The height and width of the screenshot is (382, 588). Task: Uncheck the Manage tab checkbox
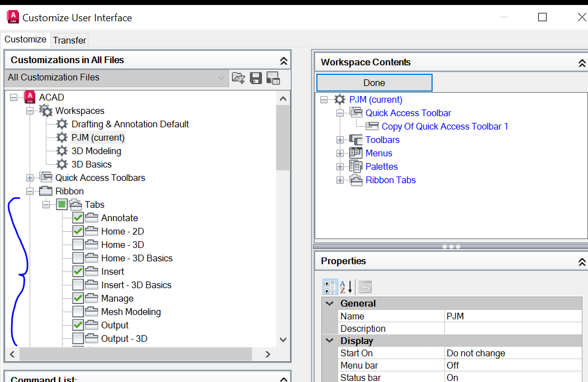pyautogui.click(x=78, y=298)
